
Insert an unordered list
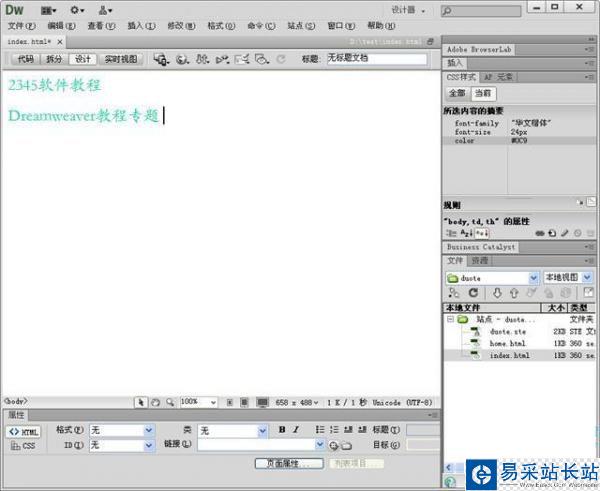(320, 429)
